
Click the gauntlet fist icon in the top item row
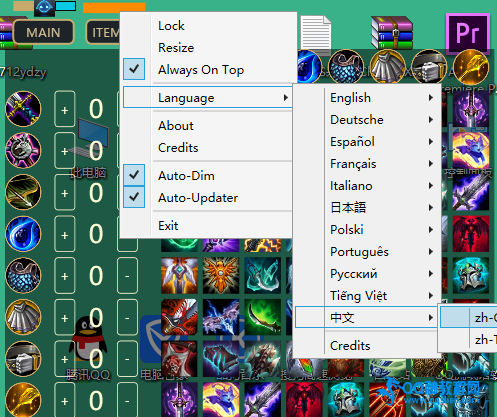429,67
